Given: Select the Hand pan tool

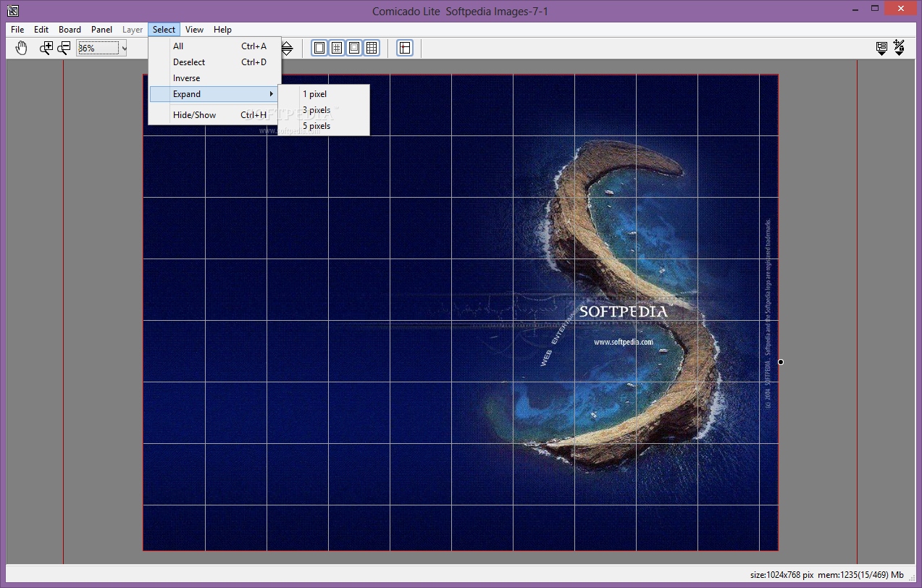Looking at the screenshot, I should pyautogui.click(x=22, y=49).
